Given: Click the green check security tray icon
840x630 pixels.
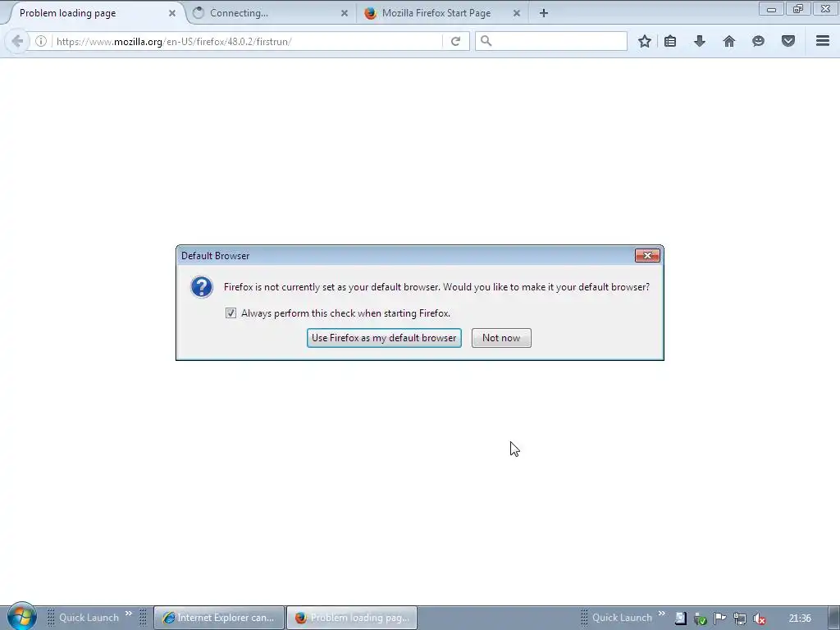Looking at the screenshot, I should click(x=701, y=619).
